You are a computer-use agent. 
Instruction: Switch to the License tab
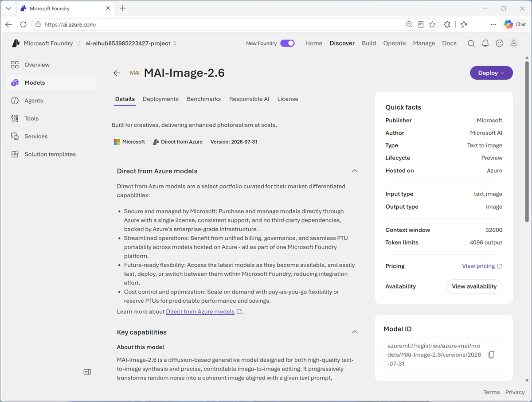tap(288, 99)
